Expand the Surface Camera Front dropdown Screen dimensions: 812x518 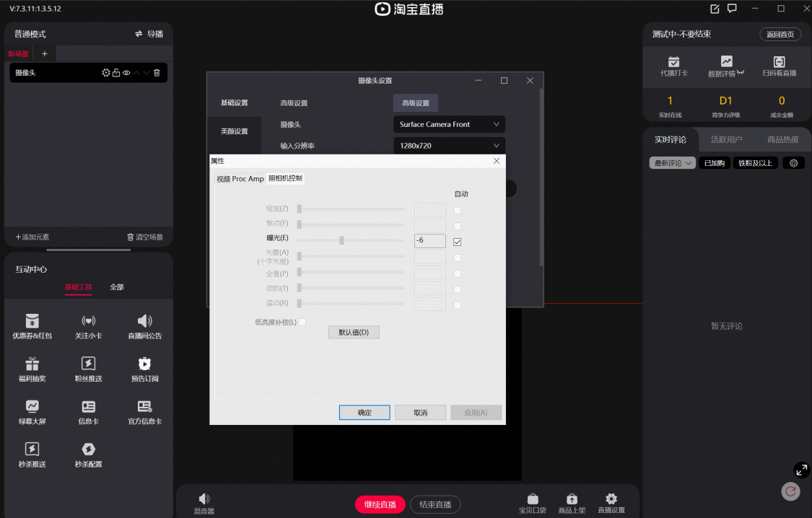pyautogui.click(x=449, y=124)
